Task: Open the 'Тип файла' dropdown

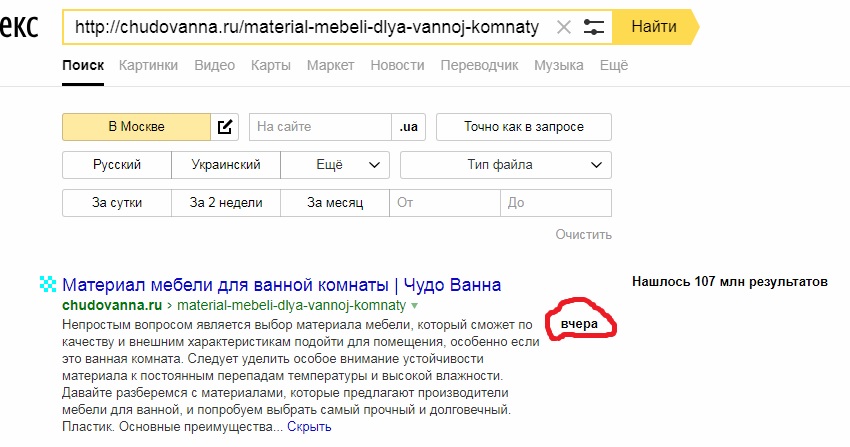Action: tap(506, 165)
